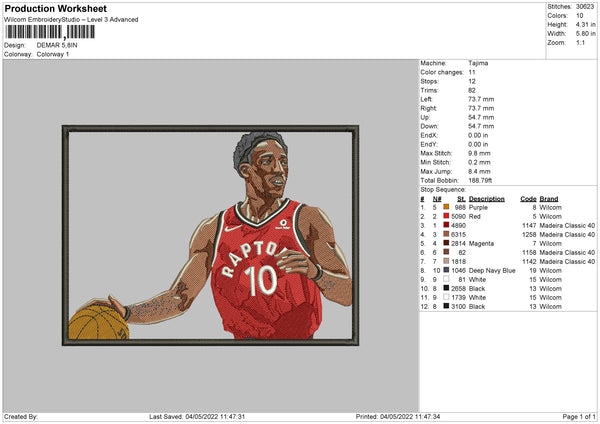Click the Colorway 1 value
600x424 pixels.
point(53,54)
